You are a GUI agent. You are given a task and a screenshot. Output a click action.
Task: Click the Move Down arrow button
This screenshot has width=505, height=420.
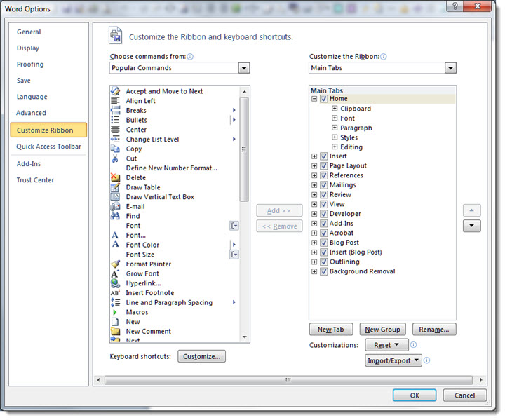(472, 226)
